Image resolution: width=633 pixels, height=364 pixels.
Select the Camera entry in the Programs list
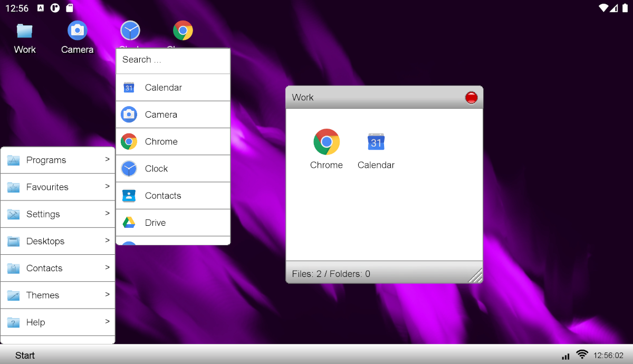point(173,114)
